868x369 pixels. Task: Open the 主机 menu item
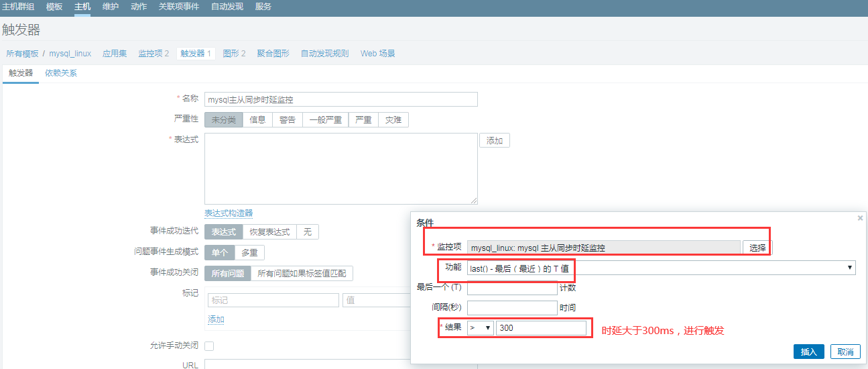point(82,6)
